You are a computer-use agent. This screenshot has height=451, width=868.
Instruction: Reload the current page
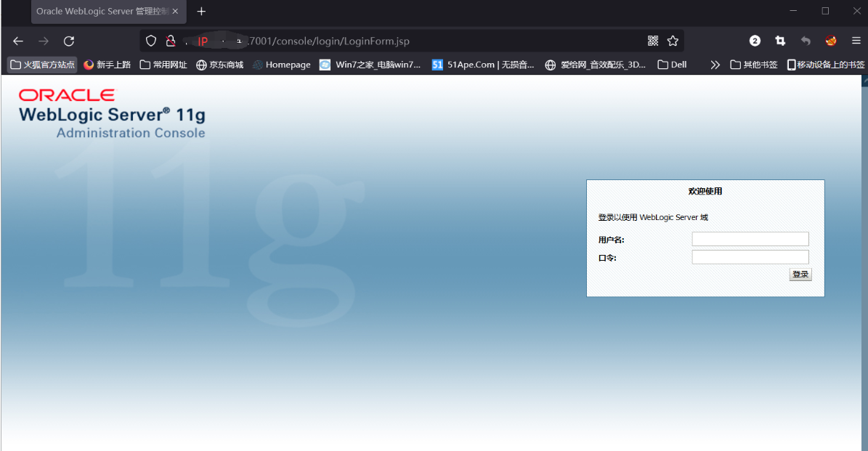point(69,41)
